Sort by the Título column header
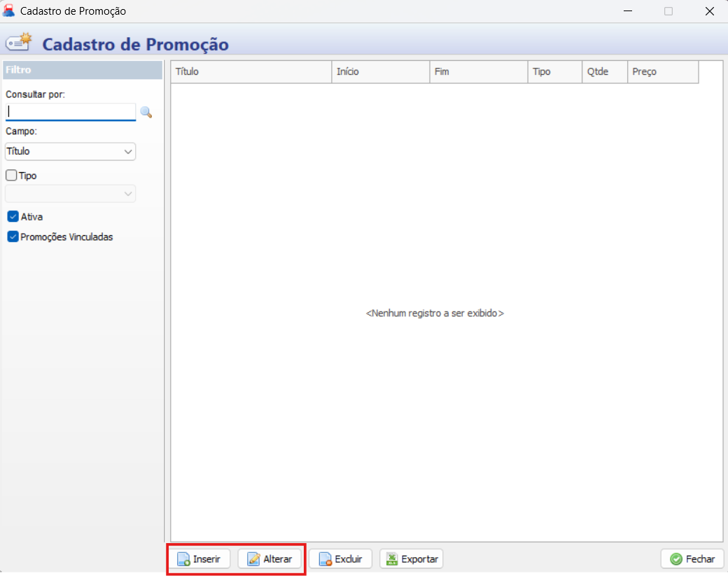 [251, 72]
